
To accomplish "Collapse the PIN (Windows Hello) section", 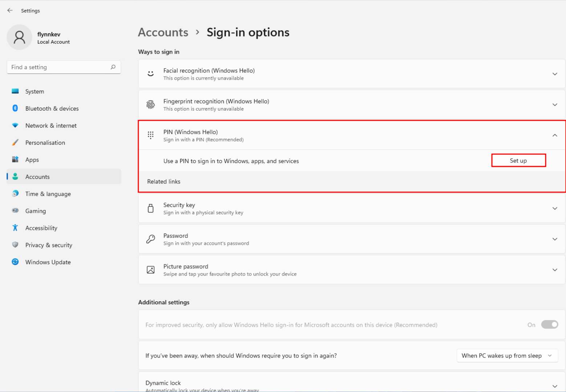I will tap(554, 135).
